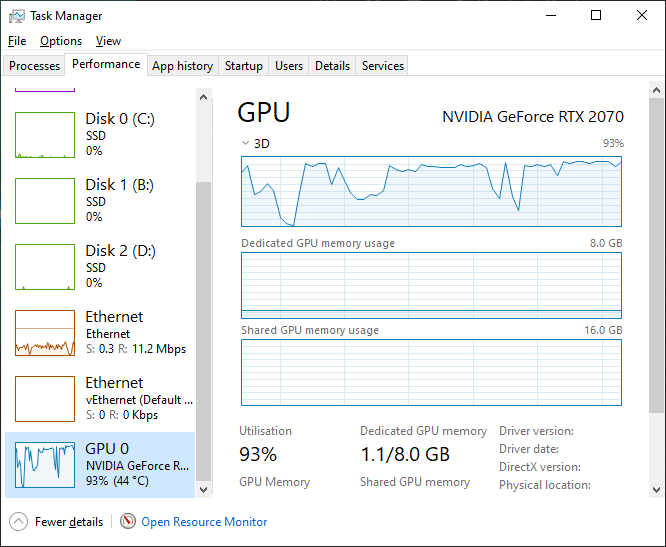Select the GPU 0 graph icon
The width and height of the screenshot is (666, 547).
click(x=45, y=465)
